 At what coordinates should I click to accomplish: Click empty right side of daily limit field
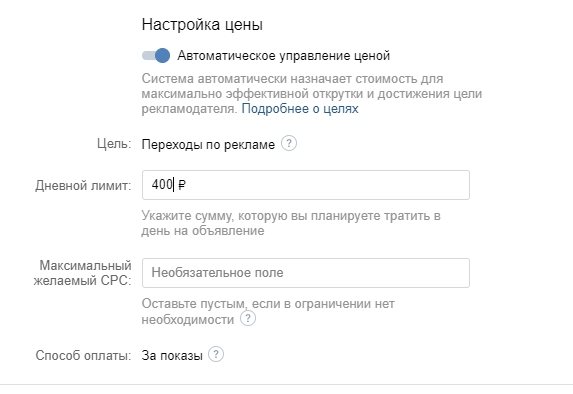click(x=329, y=185)
